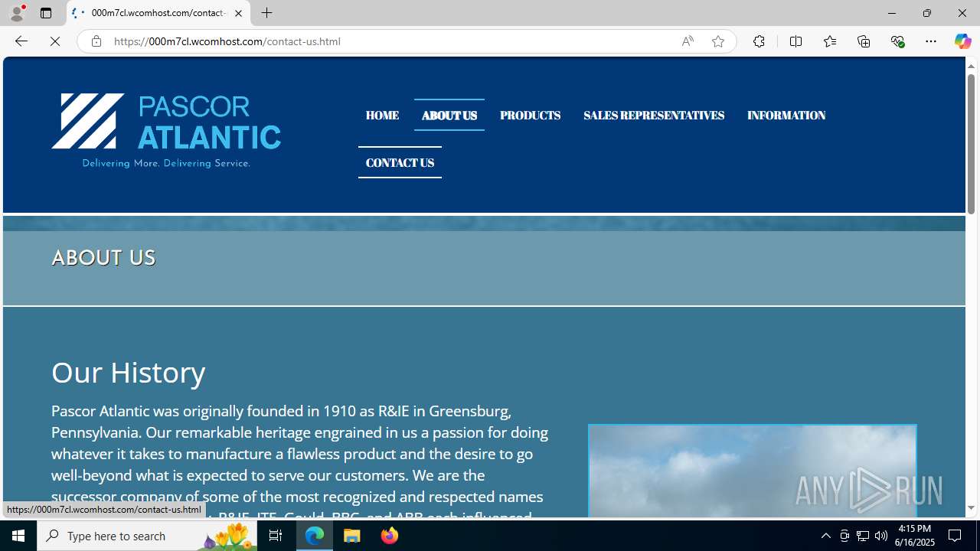Click the scrollbar up arrow
980x551 pixels.
coord(971,66)
